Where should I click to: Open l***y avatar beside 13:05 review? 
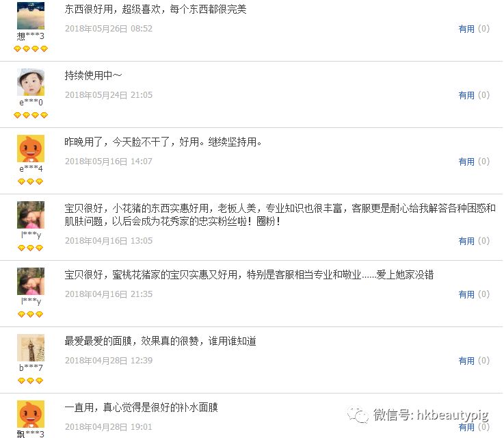31,215
